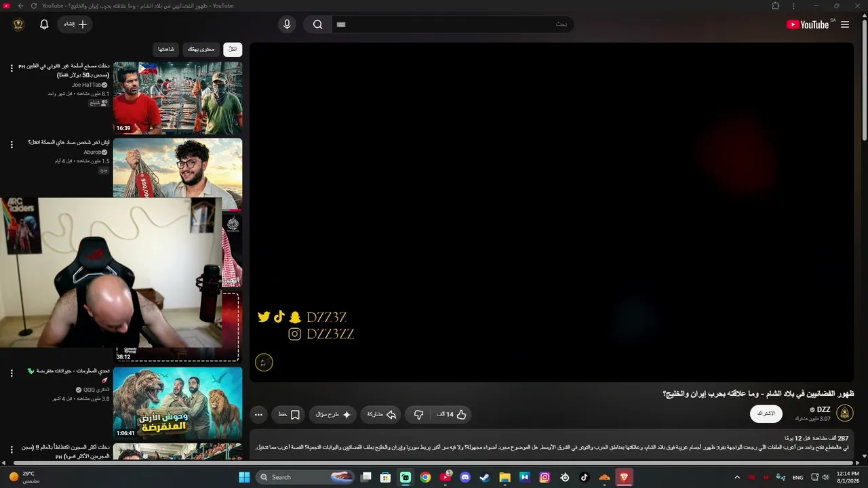Save video to playlist (حفظ)
Viewport: 868px width, 488px height.
[x=289, y=414]
